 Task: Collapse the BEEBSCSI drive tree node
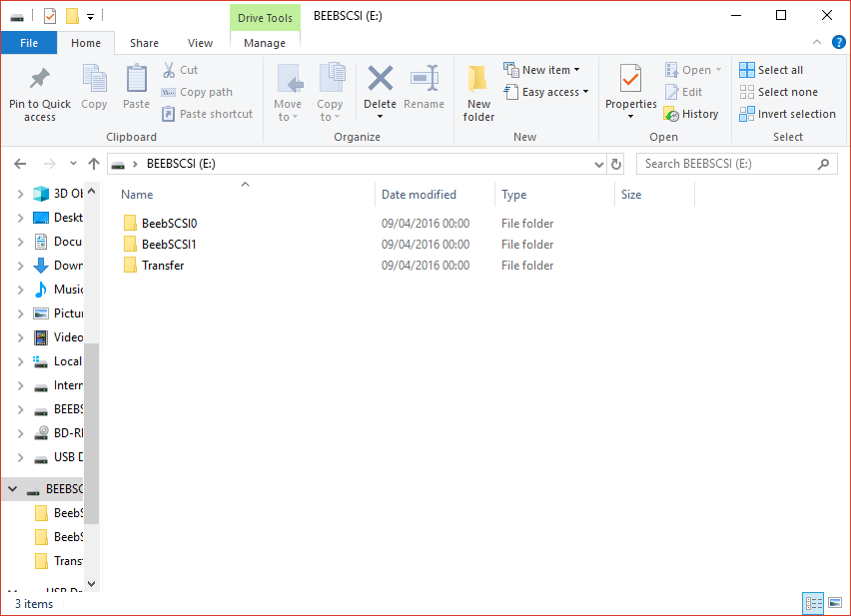coord(12,488)
